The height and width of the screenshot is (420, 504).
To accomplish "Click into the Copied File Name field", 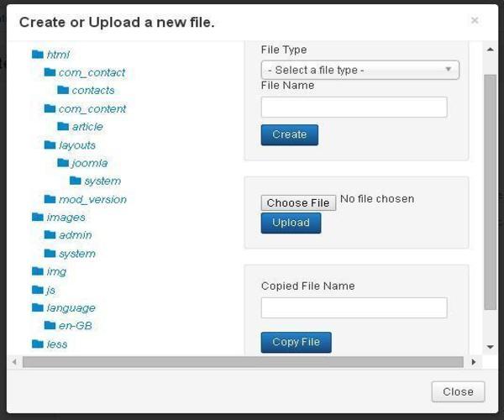I will pos(354,307).
